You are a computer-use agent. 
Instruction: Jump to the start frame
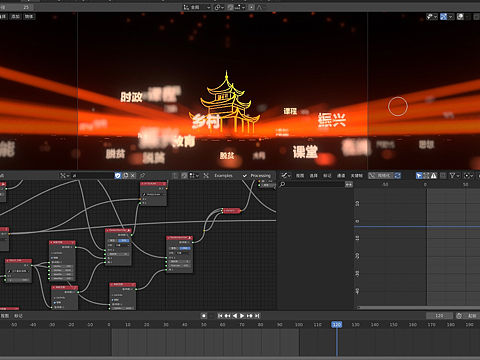(x=220, y=316)
